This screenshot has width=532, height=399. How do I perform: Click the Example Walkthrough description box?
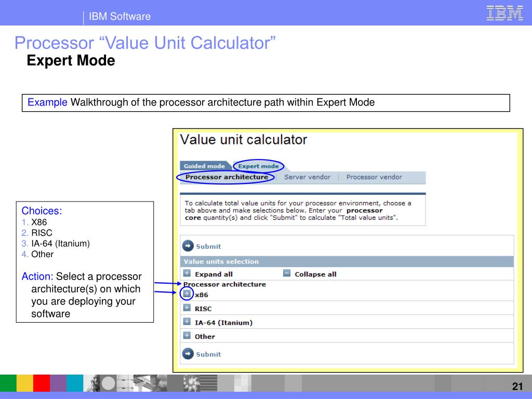pos(266,103)
